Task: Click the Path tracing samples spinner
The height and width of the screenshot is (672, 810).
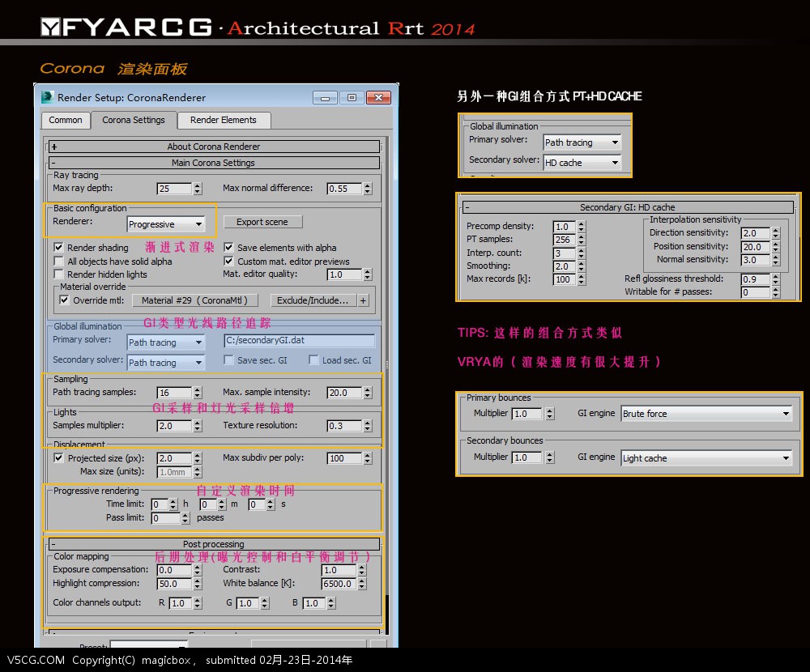Action: 198,393
